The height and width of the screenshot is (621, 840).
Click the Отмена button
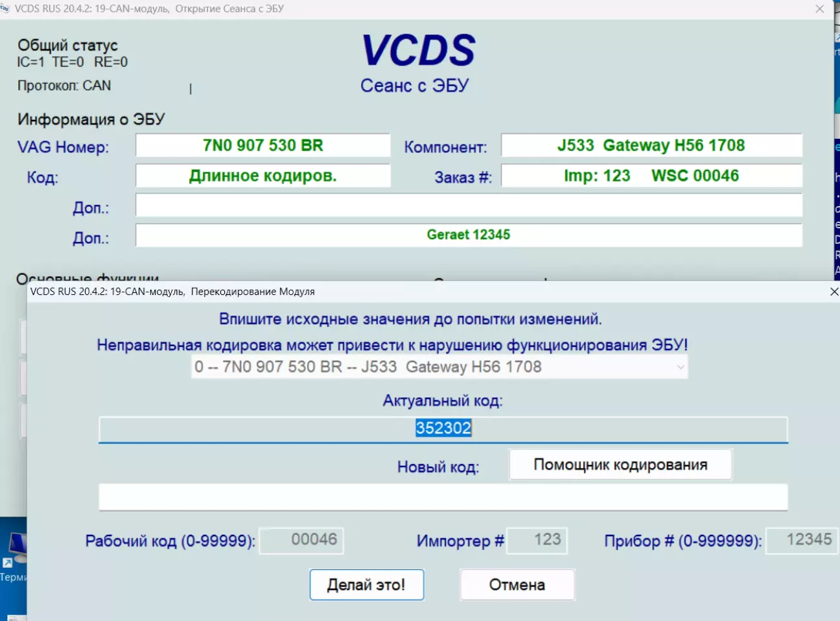click(517, 585)
